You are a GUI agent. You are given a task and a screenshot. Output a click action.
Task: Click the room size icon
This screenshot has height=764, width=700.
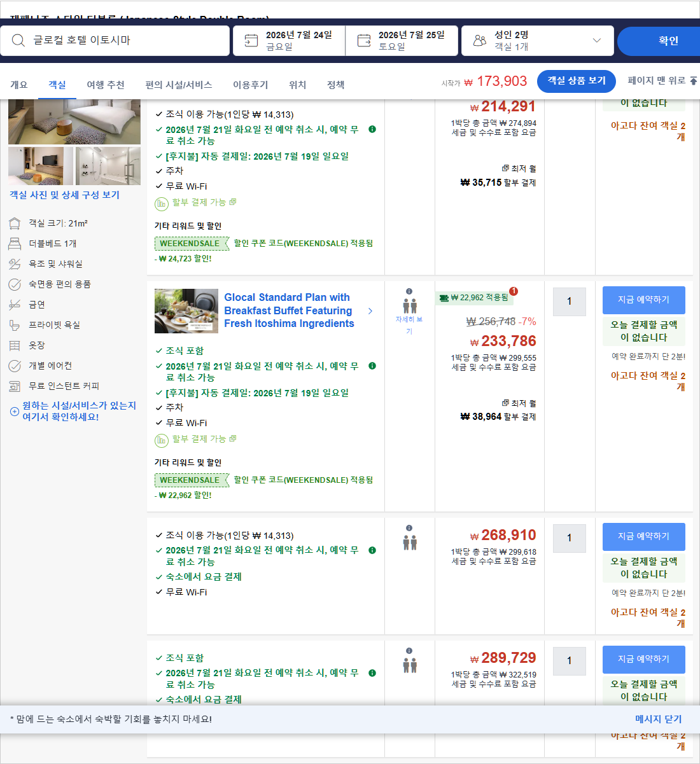15,223
